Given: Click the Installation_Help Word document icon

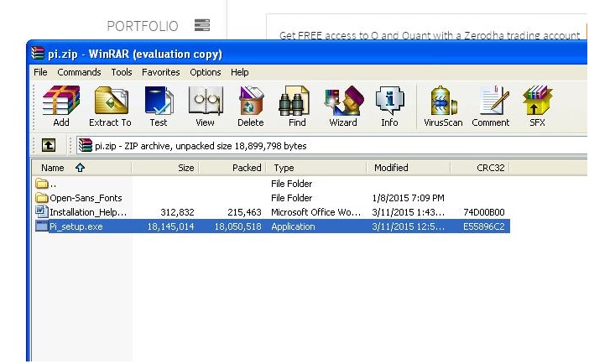Looking at the screenshot, I should pos(41,211).
